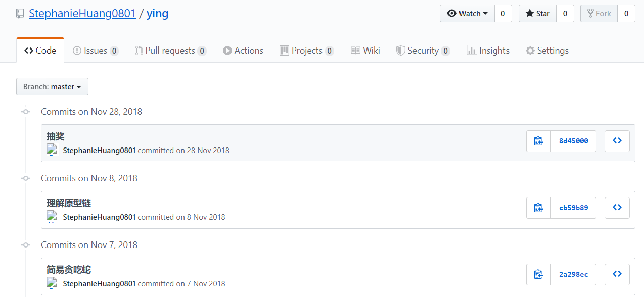Copy full SHA for commit 8d45000
Viewport: 644px width, 297px height.
[x=538, y=141]
